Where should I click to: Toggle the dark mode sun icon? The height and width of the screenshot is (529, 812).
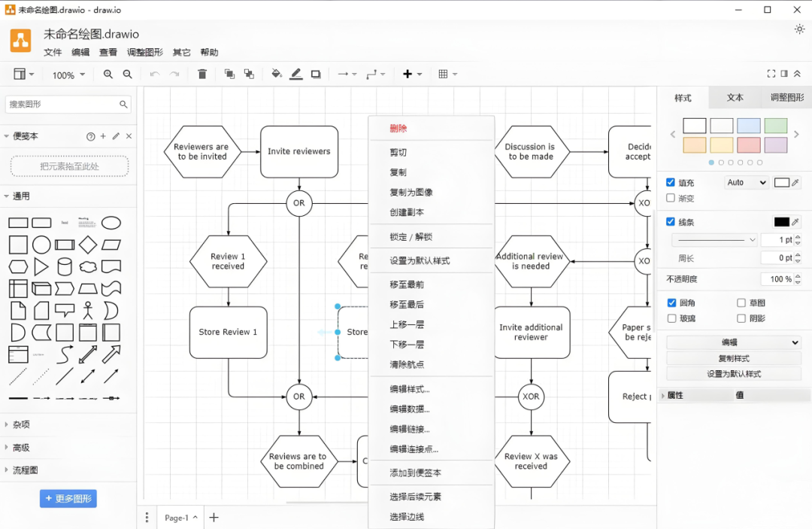tap(799, 29)
